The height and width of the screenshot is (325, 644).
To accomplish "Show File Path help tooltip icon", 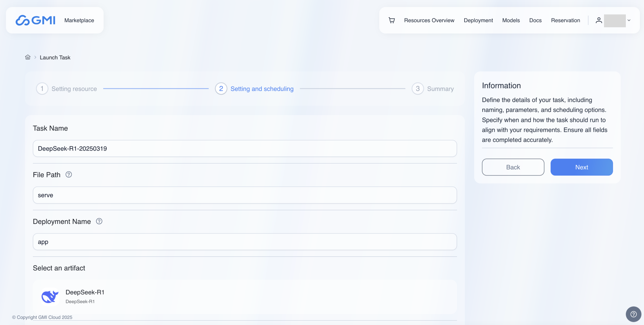I will (69, 174).
